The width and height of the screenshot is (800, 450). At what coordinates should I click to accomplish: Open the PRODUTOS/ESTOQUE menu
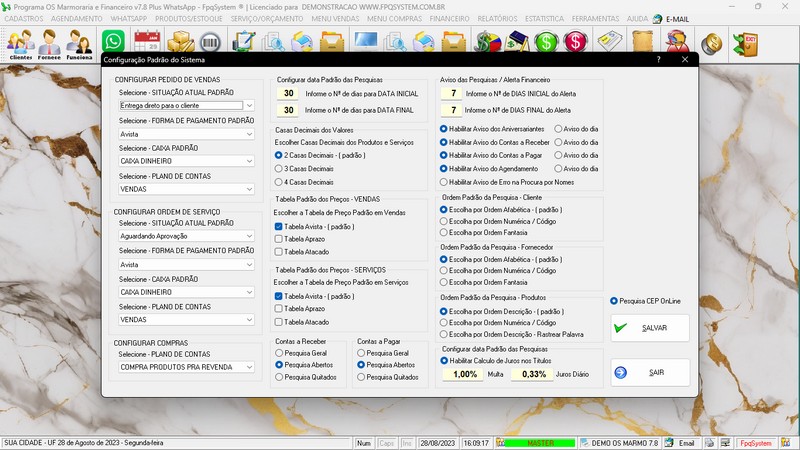click(189, 19)
